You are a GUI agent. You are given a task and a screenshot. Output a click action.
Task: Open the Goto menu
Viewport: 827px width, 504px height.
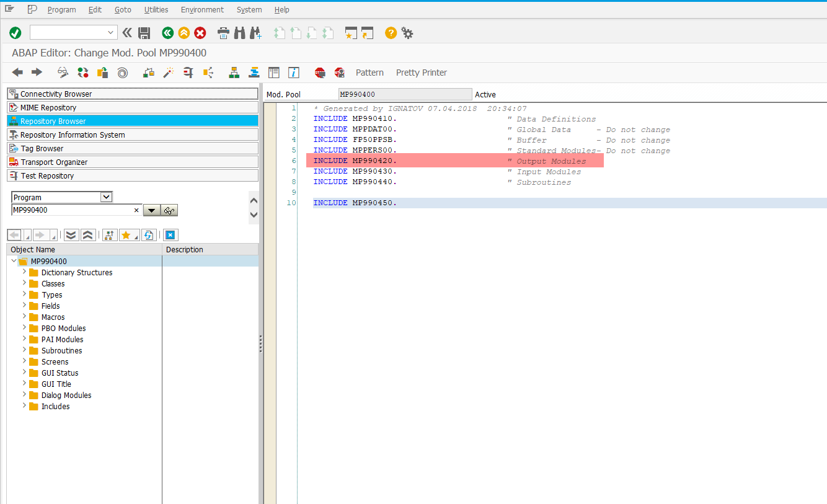[x=123, y=10]
